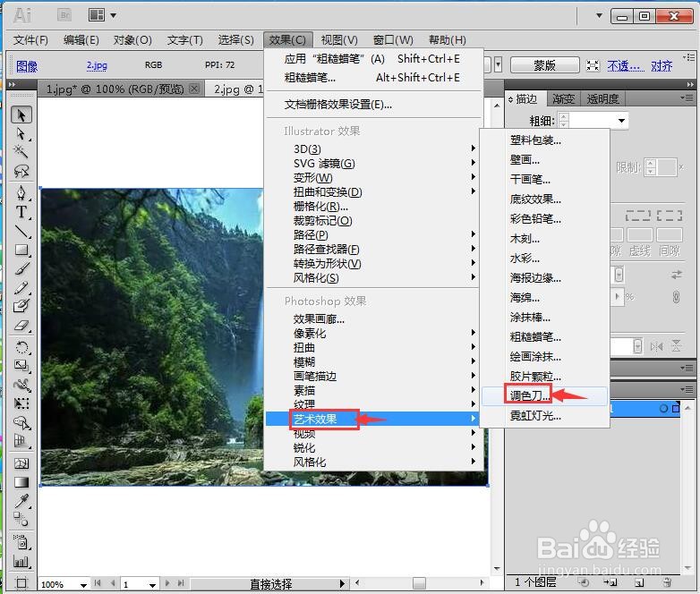Open the 描边 panel options menu

pos(687,98)
